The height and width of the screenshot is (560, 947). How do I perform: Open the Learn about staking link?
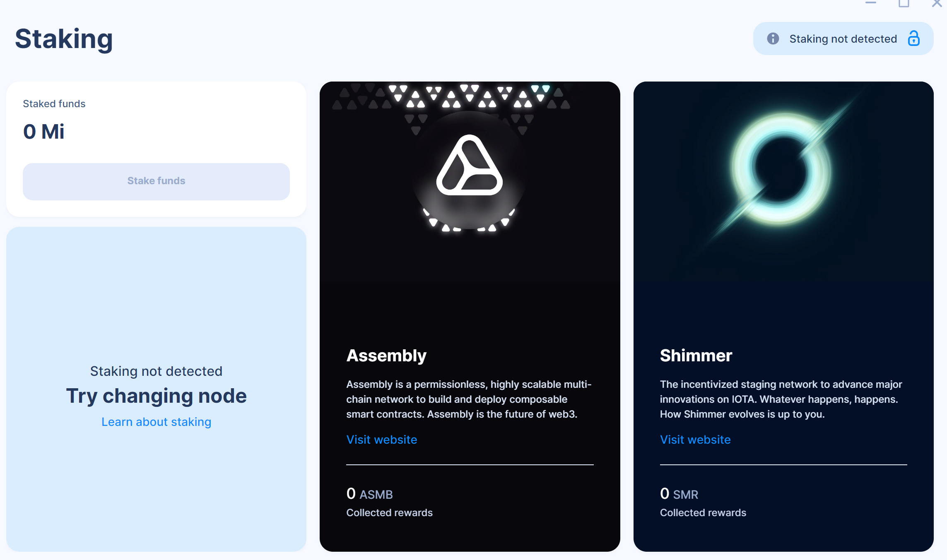156,421
